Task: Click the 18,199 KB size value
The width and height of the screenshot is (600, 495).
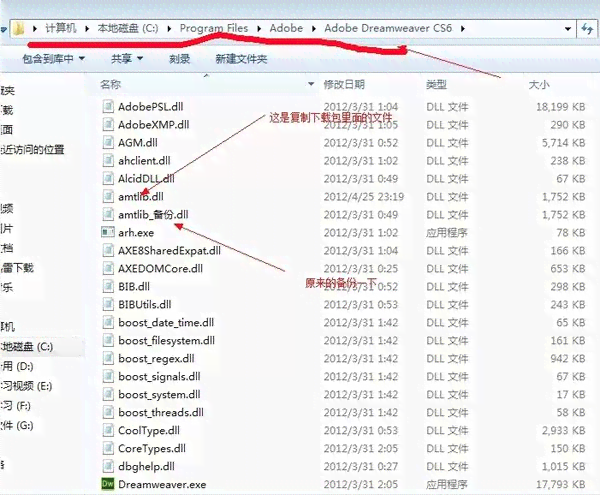Action: (x=561, y=107)
